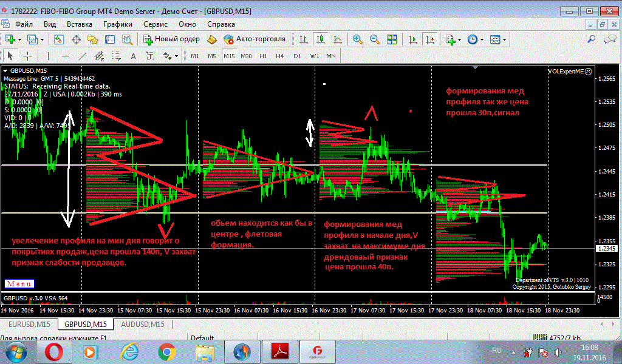Click the zoom out magnifier icon
Screen dimensions: 622x364
pos(375,39)
